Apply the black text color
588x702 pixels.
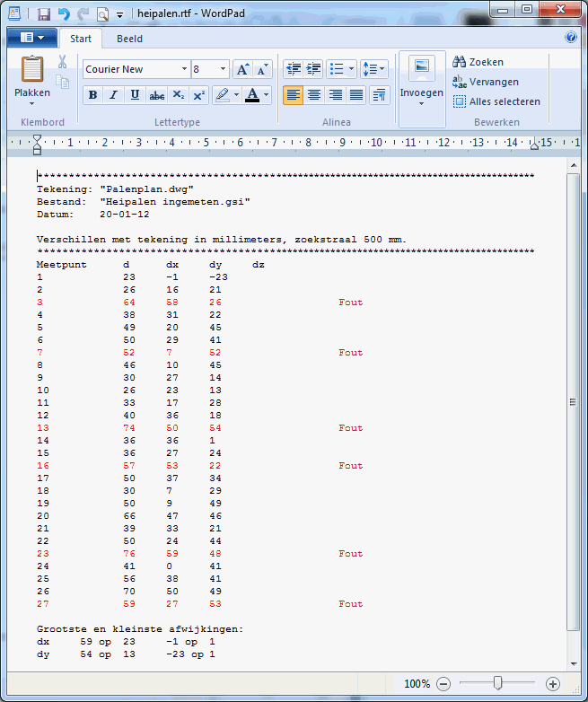[x=252, y=95]
